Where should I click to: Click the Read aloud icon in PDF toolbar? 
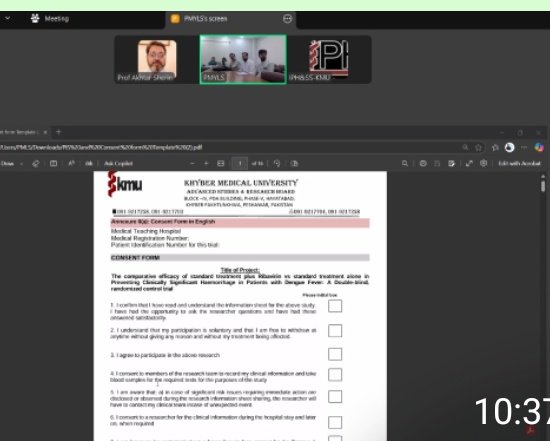71,163
